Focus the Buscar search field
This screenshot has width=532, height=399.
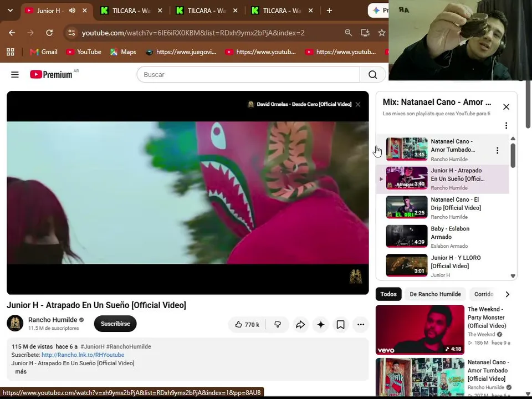point(248,75)
